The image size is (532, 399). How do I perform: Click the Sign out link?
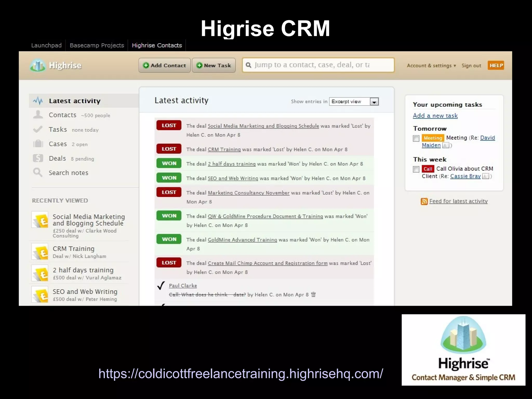point(471,66)
